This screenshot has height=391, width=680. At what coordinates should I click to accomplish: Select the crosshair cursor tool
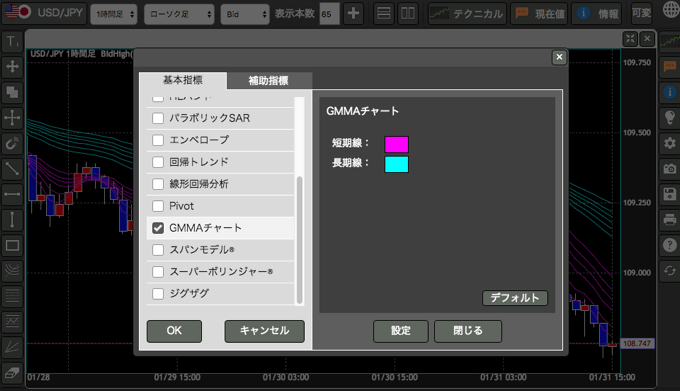pyautogui.click(x=12, y=117)
